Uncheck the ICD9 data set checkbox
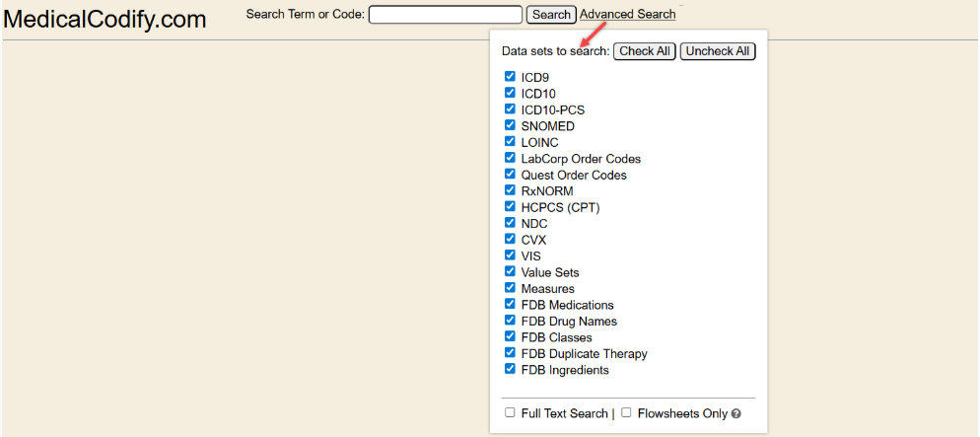The width and height of the screenshot is (980, 437). pos(510,77)
